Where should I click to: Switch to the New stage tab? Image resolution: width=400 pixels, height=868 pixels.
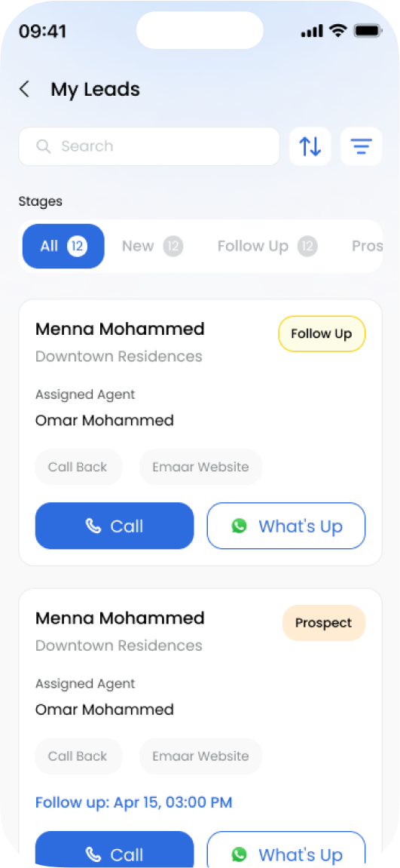coord(152,247)
